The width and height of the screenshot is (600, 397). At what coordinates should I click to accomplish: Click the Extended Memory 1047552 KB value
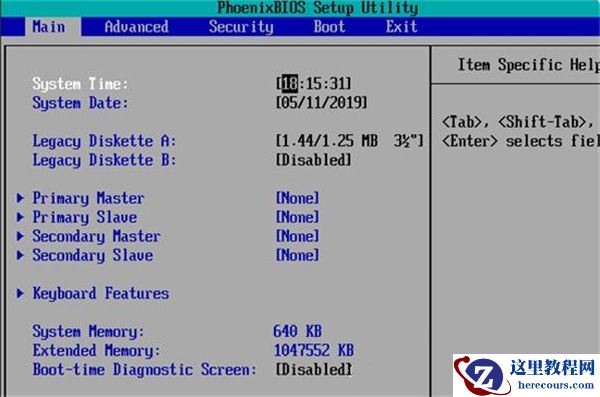point(314,350)
